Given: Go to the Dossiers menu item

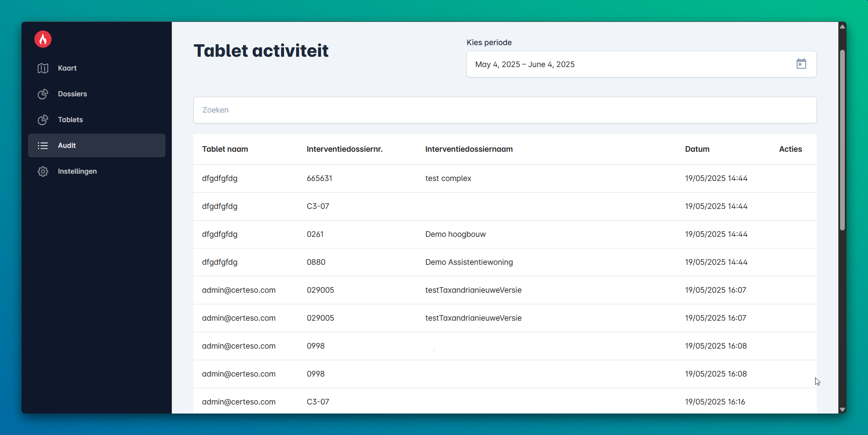Looking at the screenshot, I should 72,94.
